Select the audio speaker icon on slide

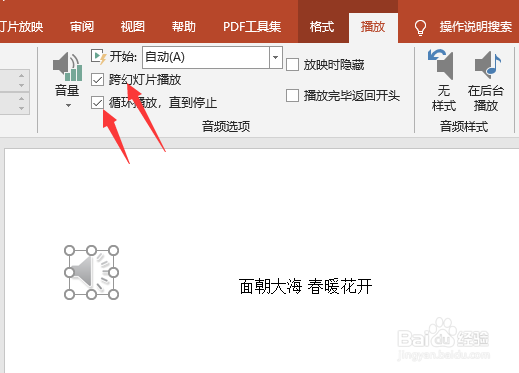click(91, 273)
